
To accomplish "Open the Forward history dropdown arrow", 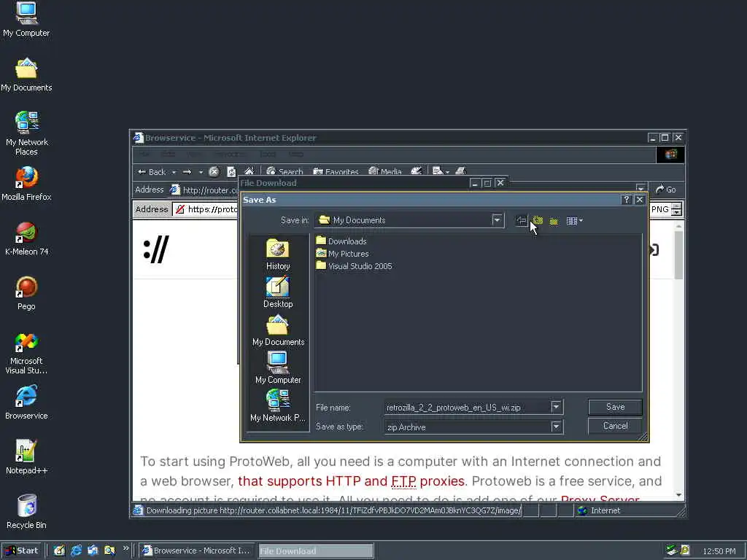I will click(201, 172).
